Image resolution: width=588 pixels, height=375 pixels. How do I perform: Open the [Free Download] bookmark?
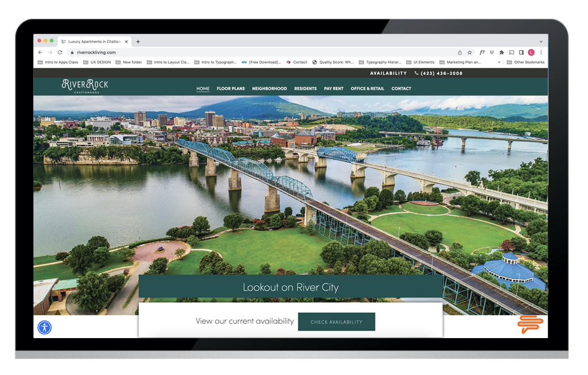click(x=261, y=62)
